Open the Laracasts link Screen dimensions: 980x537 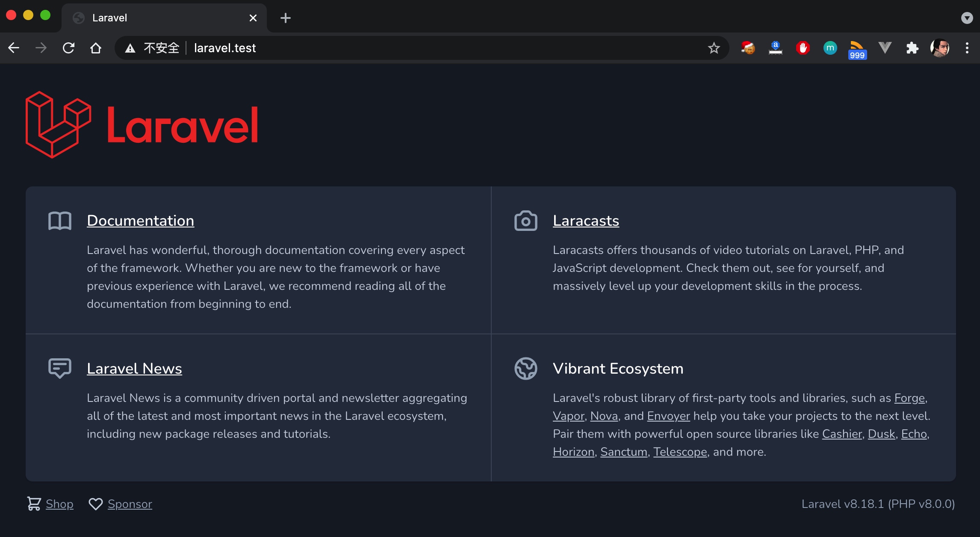pyautogui.click(x=586, y=221)
